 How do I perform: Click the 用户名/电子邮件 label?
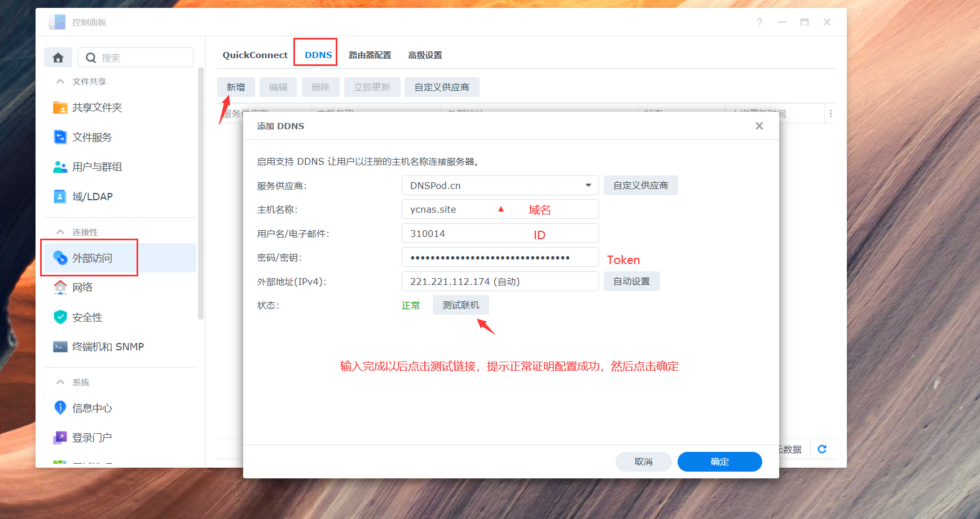pos(293,234)
